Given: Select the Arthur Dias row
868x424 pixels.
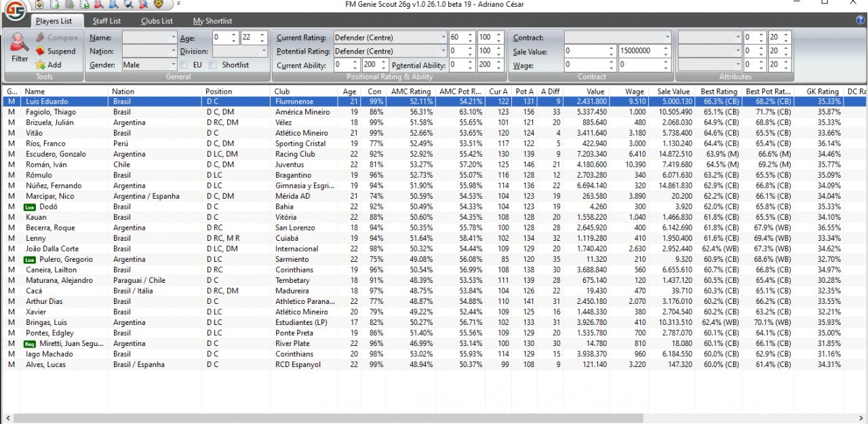Looking at the screenshot, I should click(434, 302).
